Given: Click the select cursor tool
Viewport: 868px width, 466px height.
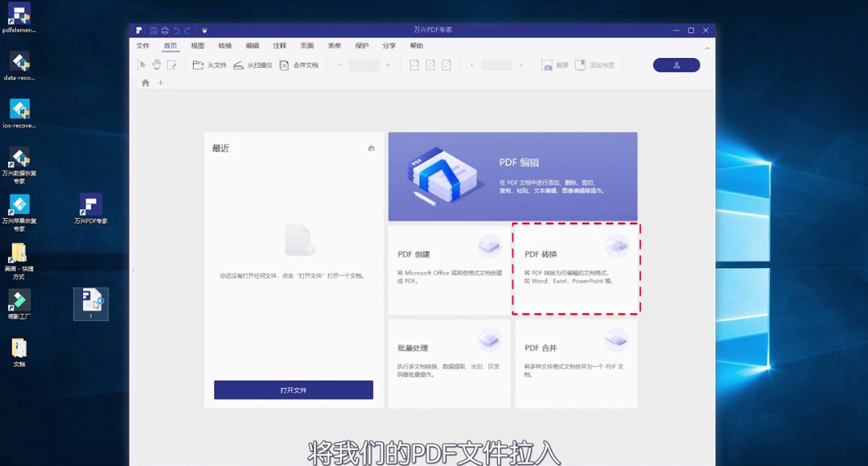Looking at the screenshot, I should pos(142,65).
